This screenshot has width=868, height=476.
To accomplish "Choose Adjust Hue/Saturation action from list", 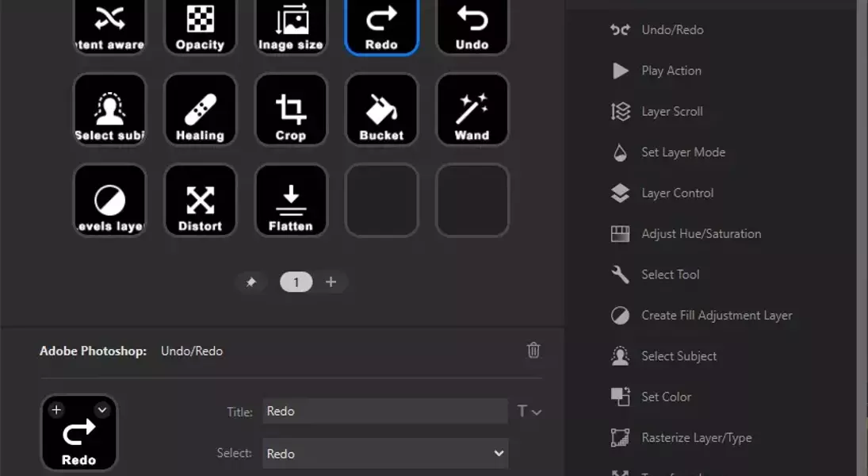I will pyautogui.click(x=701, y=234).
